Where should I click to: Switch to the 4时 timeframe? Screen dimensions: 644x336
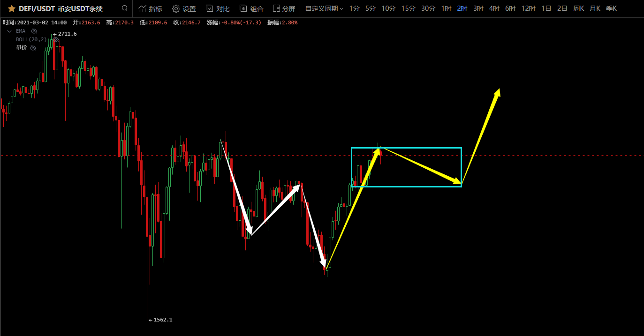coord(494,8)
